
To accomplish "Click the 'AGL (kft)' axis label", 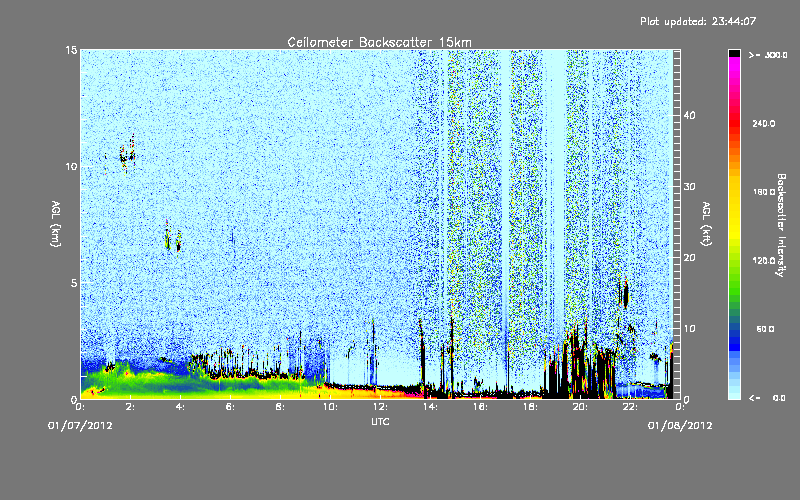I will click(x=706, y=223).
